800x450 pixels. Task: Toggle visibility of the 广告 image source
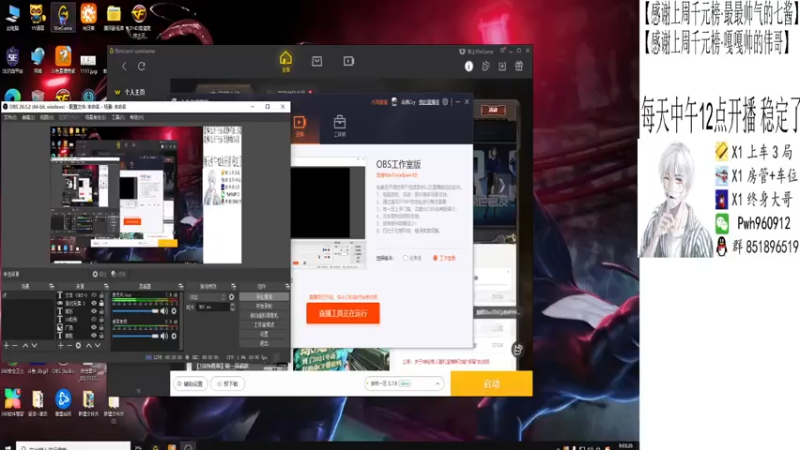(93, 327)
